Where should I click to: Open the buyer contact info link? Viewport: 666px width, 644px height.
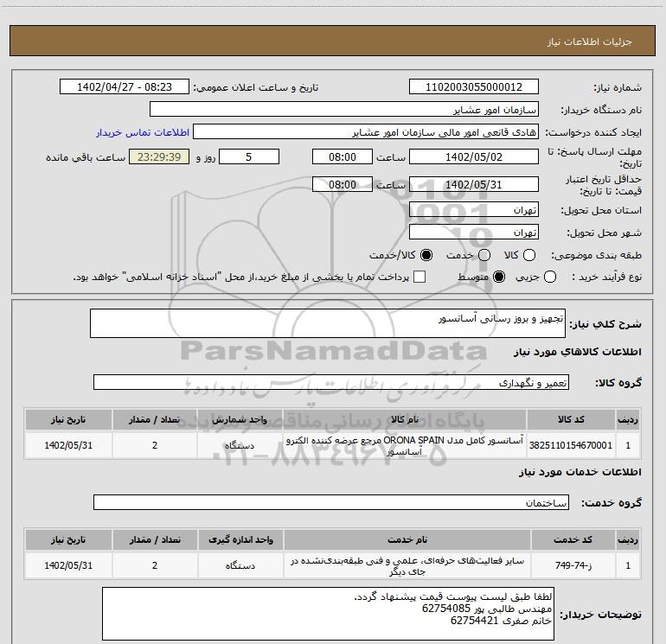tap(143, 132)
